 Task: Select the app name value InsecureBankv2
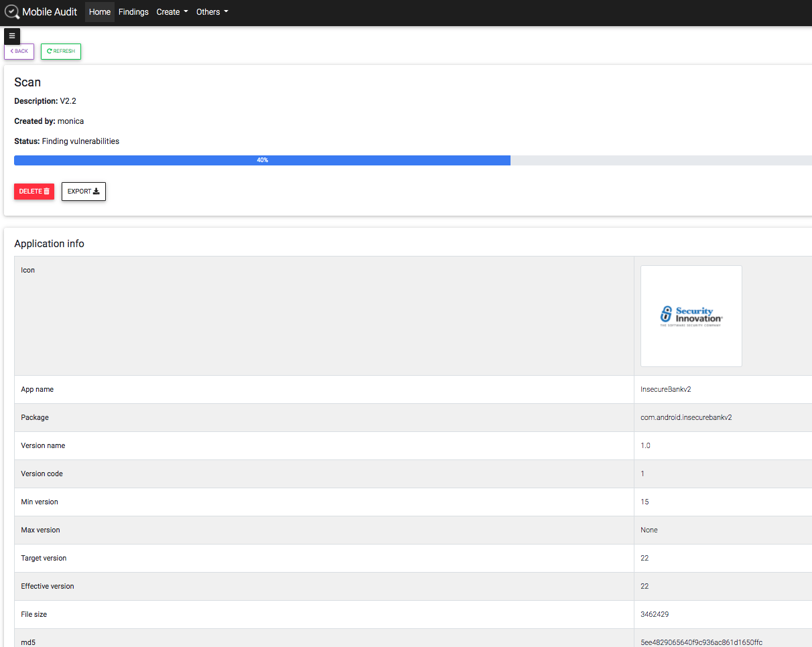pos(666,389)
